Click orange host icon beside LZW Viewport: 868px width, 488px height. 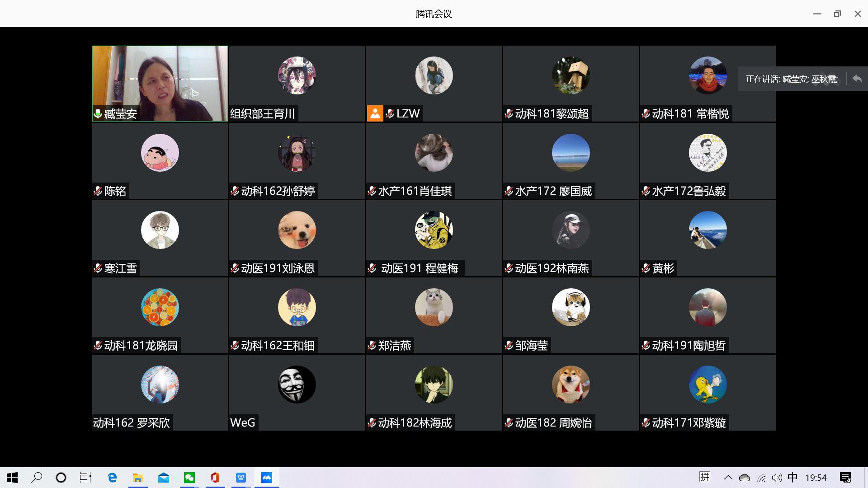[375, 113]
